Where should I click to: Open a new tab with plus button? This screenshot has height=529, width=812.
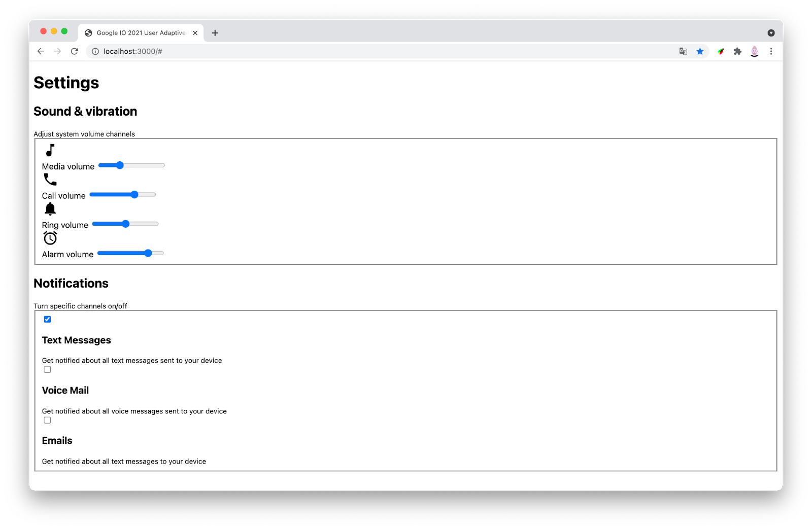tap(215, 33)
